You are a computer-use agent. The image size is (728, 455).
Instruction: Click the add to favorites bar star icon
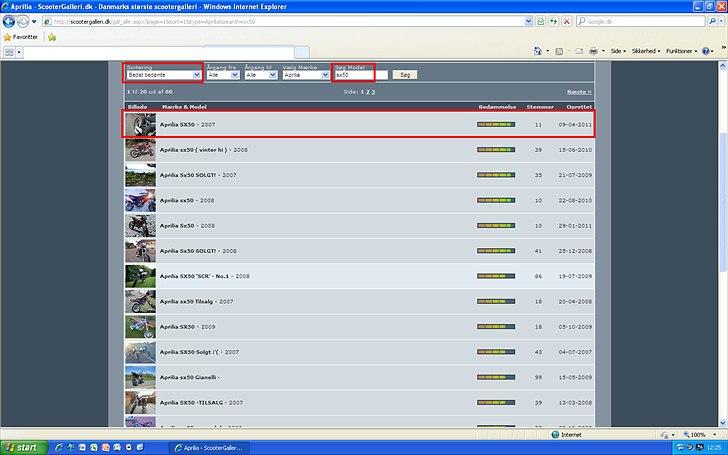tap(52, 37)
